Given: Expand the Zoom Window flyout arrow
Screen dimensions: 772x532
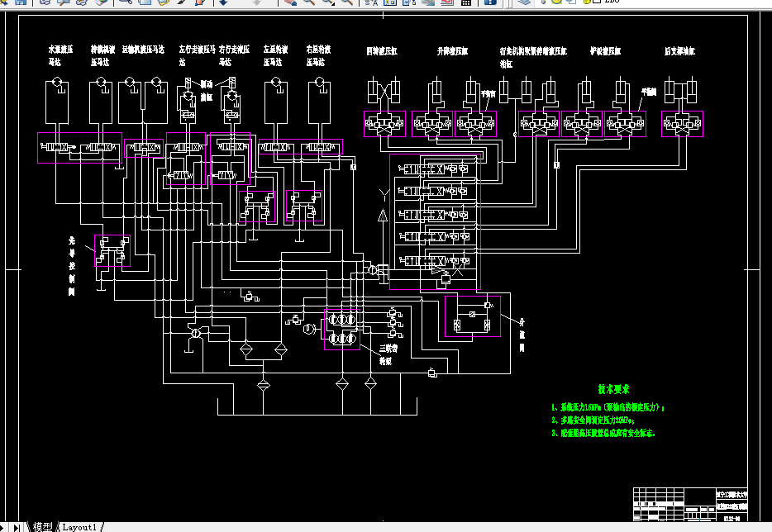Looking at the screenshot, I should click(334, 4).
